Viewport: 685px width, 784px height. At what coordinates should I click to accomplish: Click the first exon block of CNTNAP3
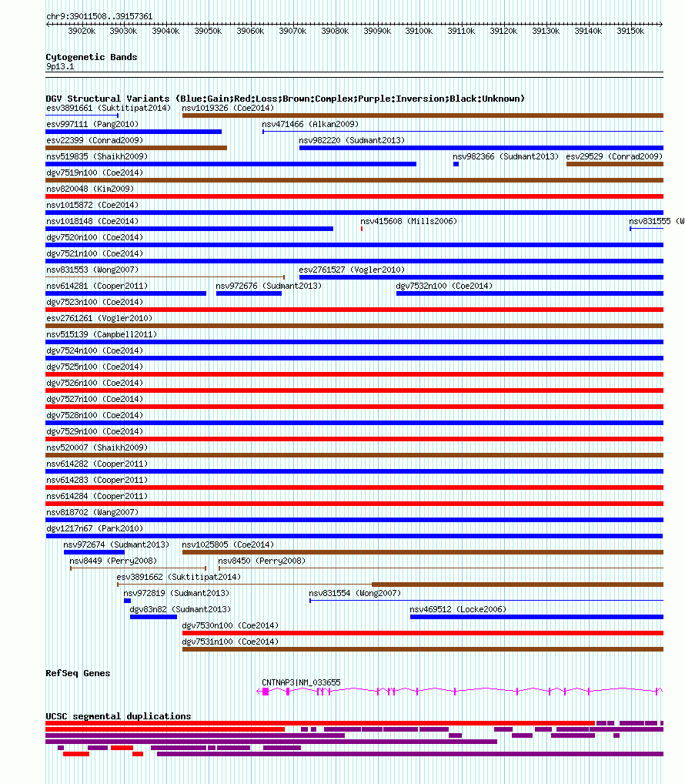click(x=266, y=692)
